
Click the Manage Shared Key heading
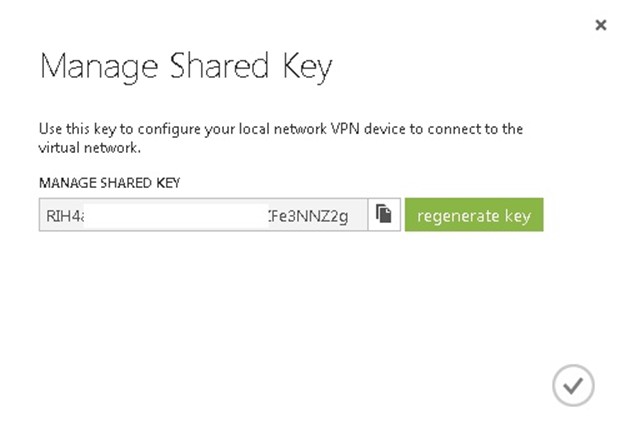coord(186,67)
